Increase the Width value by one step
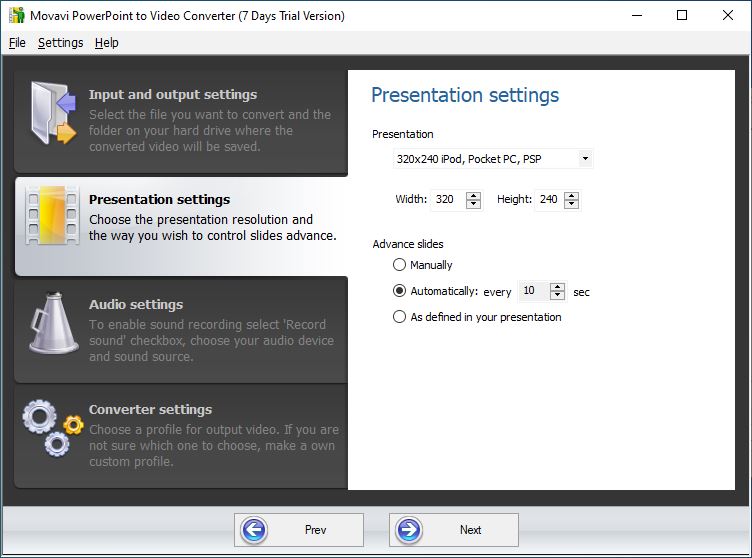The height and width of the screenshot is (558, 752). 473,196
